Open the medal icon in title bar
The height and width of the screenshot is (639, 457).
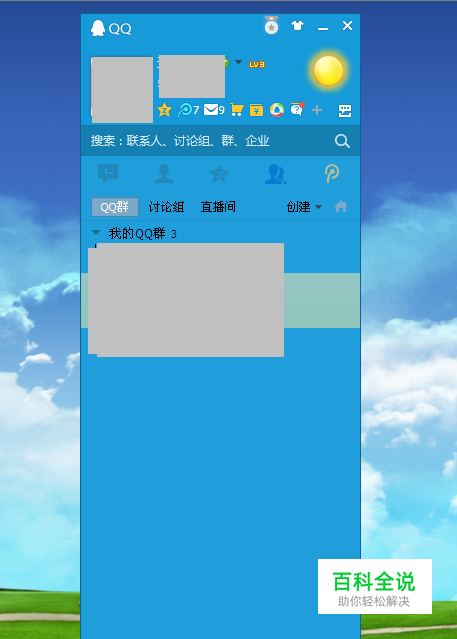(271, 25)
